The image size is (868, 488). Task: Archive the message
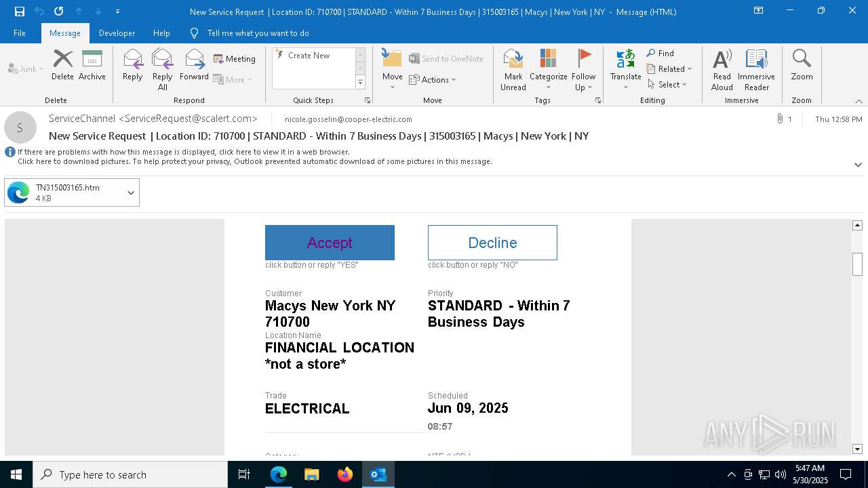pos(92,66)
